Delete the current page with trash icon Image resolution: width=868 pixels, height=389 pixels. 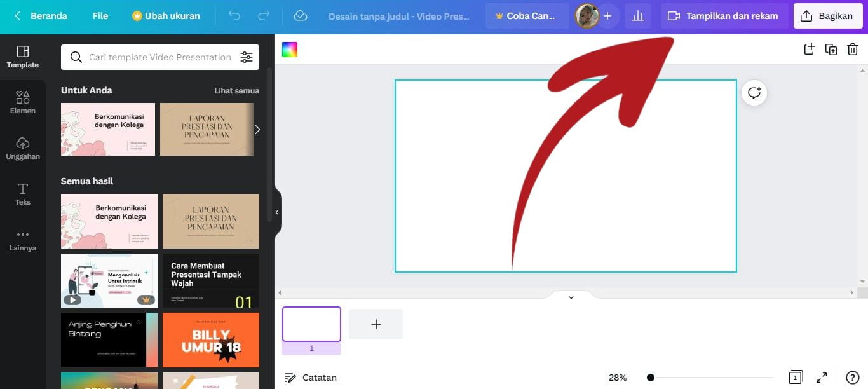pos(853,49)
